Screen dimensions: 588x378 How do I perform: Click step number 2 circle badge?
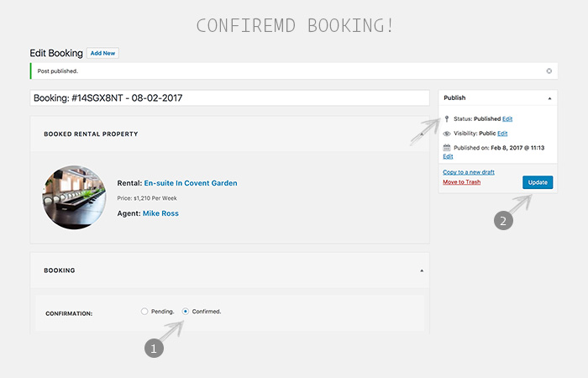click(503, 220)
